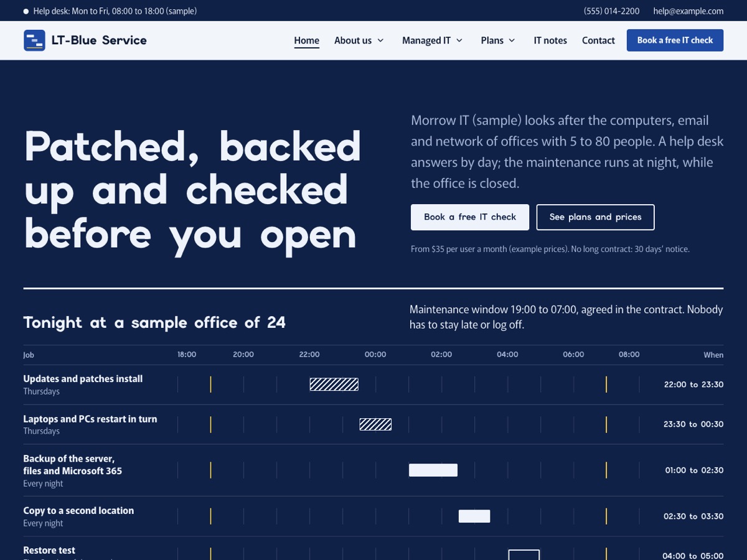Click the hero Book a free IT check button
This screenshot has height=560, width=747.
point(470,217)
